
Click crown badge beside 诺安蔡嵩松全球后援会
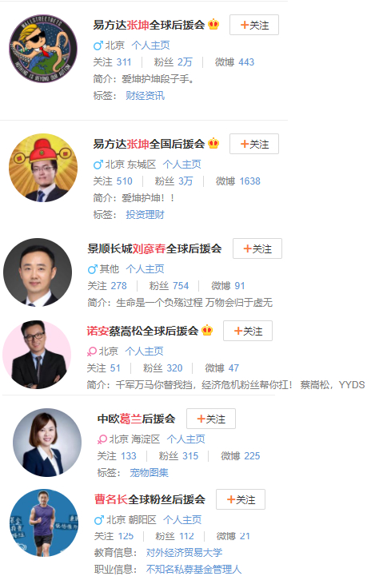(207, 331)
